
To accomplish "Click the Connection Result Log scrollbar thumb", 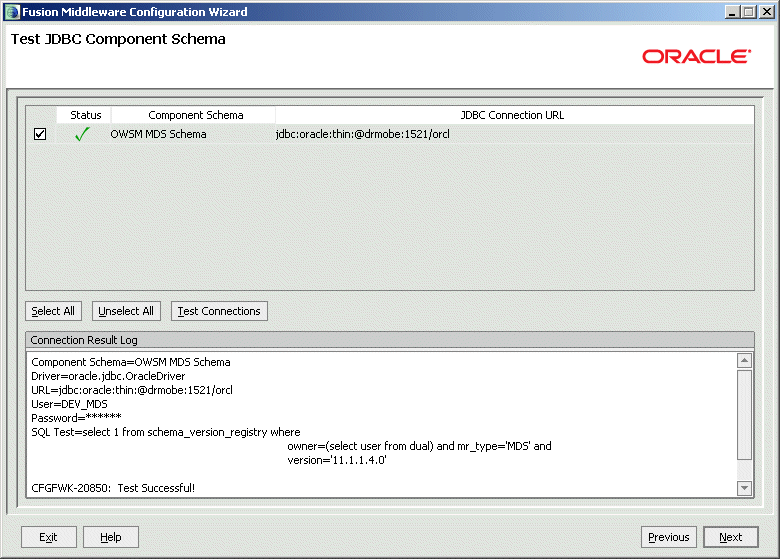I will click(x=744, y=415).
